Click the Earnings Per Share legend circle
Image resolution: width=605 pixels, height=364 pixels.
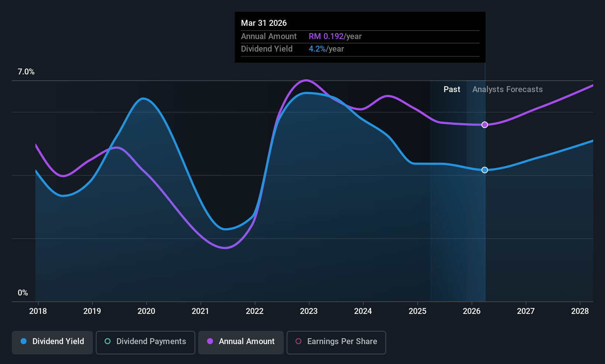point(298,341)
